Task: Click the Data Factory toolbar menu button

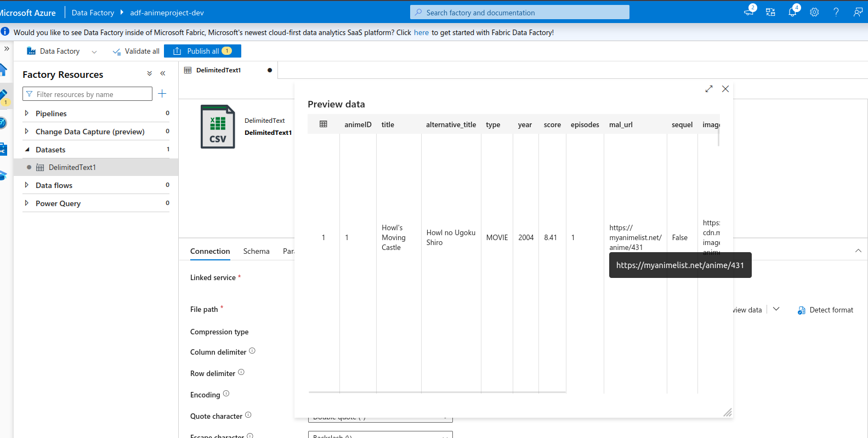Action: pos(61,51)
